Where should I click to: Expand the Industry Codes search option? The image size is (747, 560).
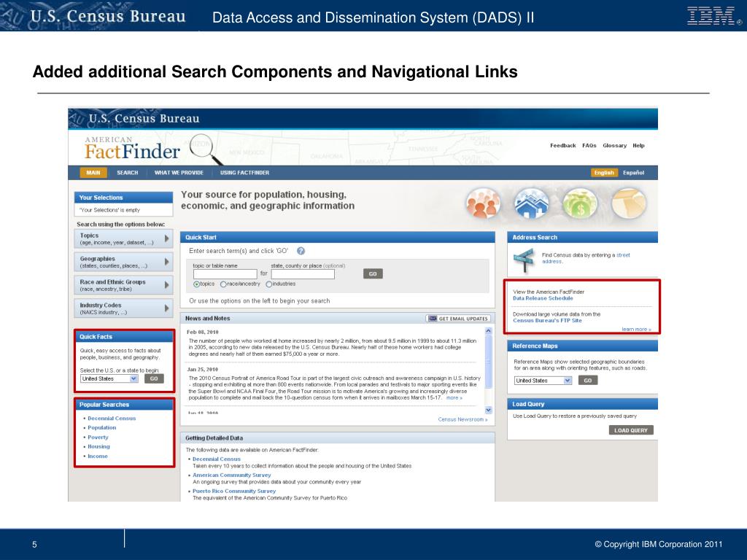tap(123, 308)
